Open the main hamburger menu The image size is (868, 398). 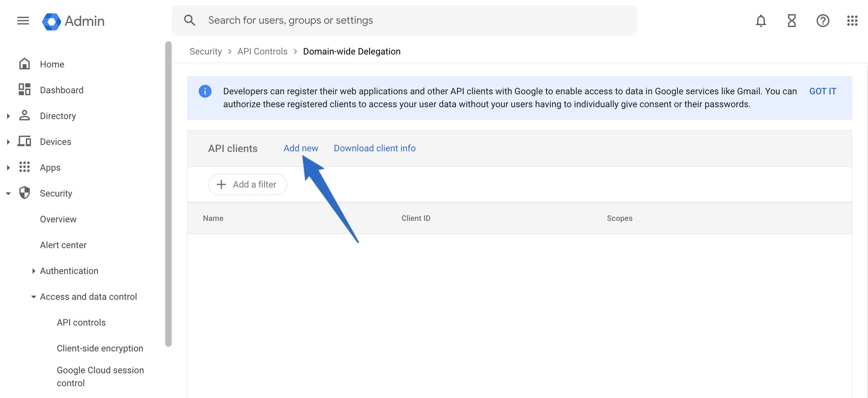click(23, 21)
